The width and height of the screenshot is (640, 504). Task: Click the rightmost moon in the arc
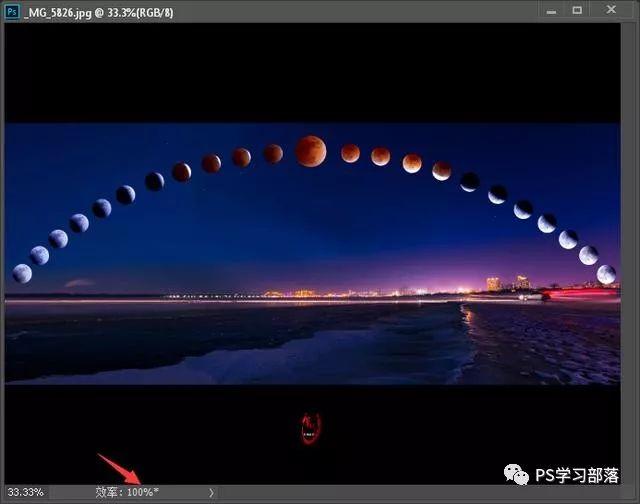coord(606,274)
